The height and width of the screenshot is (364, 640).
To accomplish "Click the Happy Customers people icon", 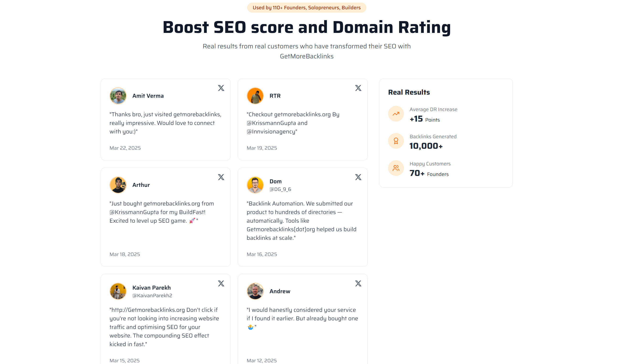I will pos(396,168).
